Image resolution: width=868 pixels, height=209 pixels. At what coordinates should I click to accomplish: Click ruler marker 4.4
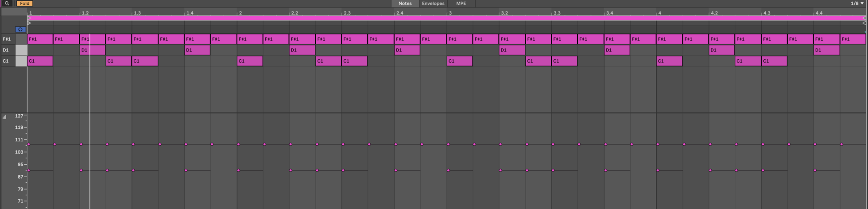[x=819, y=13]
